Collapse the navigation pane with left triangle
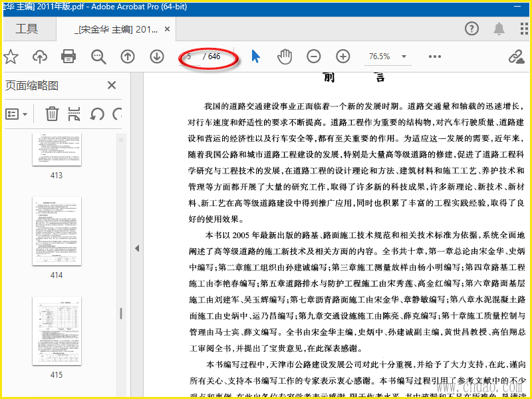532x399 pixels. tap(137, 248)
